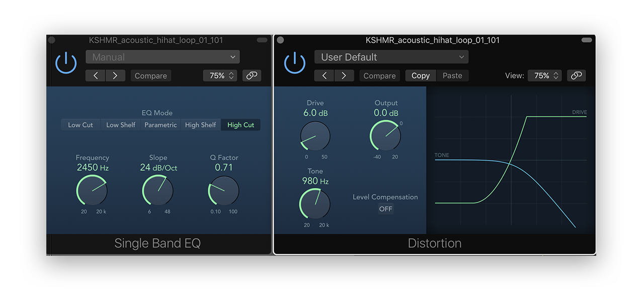The height and width of the screenshot is (300, 644).
Task: Select Parametric EQ mode
Action: click(160, 125)
